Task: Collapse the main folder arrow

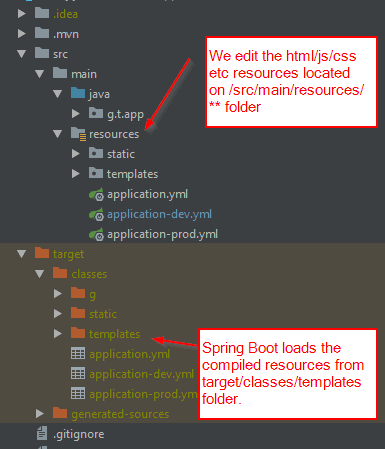Action: tap(40, 74)
